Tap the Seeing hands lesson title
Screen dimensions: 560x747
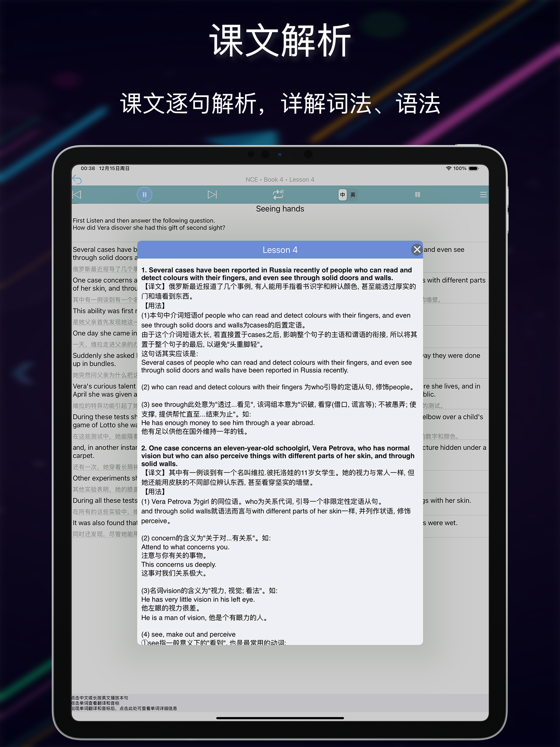coord(280,209)
